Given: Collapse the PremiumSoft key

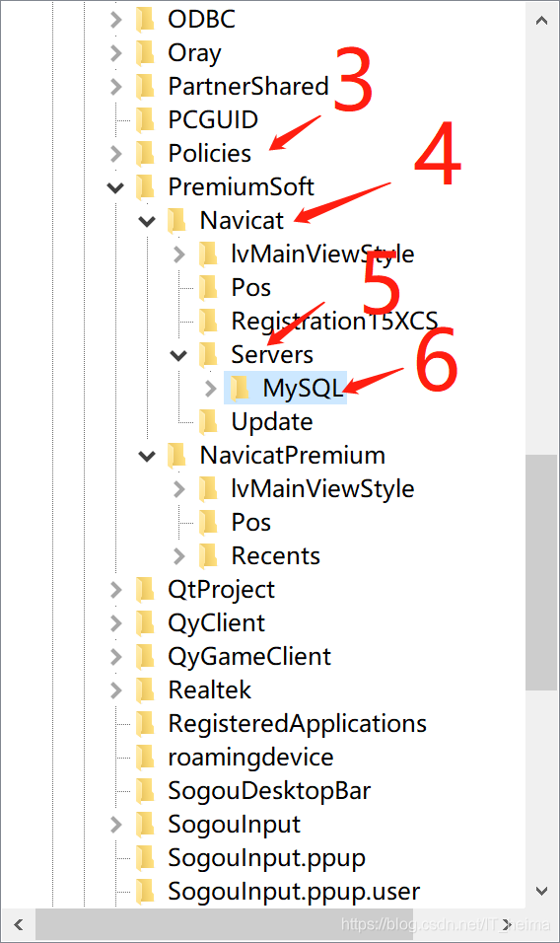Looking at the screenshot, I should (115, 187).
